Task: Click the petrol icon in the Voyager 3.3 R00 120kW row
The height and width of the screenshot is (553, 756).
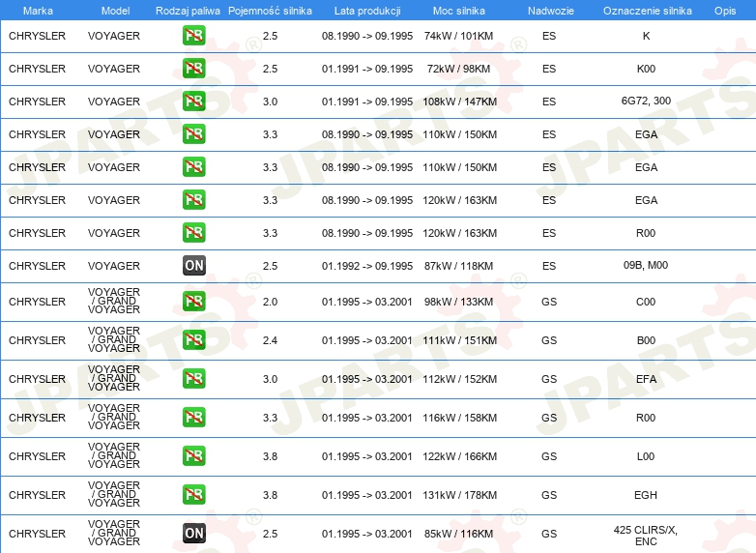Action: point(193,232)
